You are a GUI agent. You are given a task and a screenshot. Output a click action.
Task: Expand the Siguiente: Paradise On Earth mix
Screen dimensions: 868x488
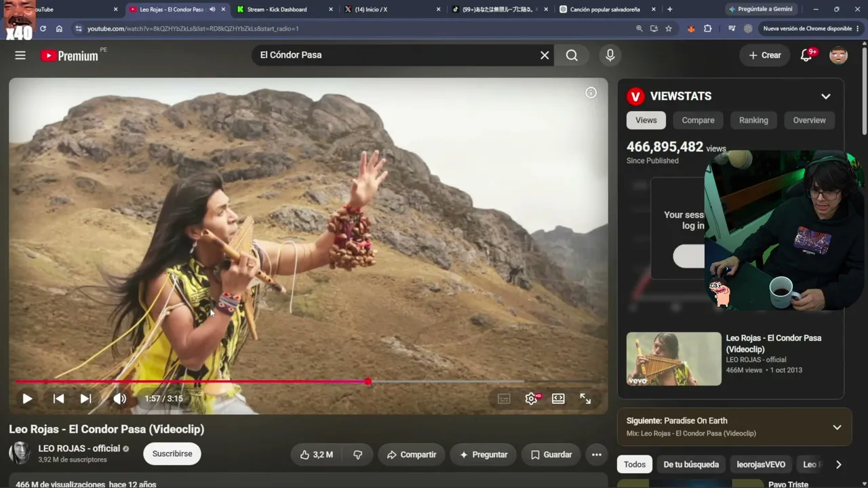tap(837, 427)
